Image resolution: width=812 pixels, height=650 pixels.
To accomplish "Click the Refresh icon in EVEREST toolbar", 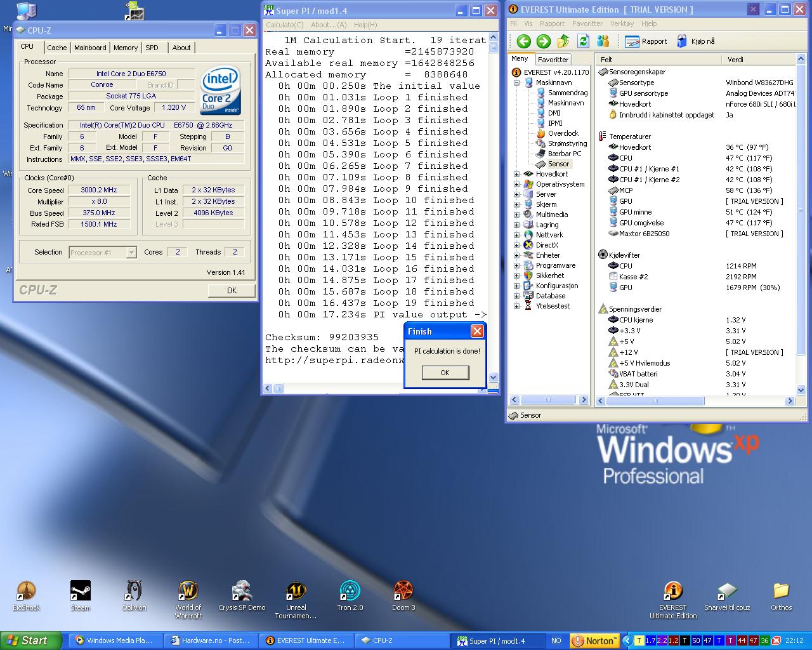I will (x=583, y=41).
